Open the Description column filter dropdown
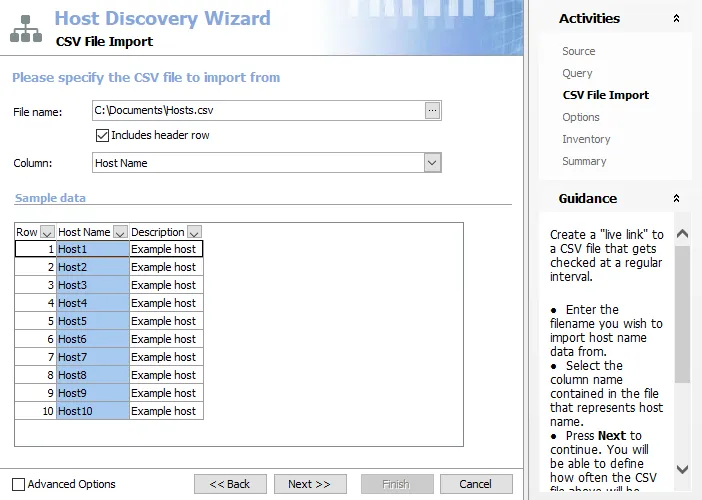Viewport: 702px width, 500px height. pos(194,232)
